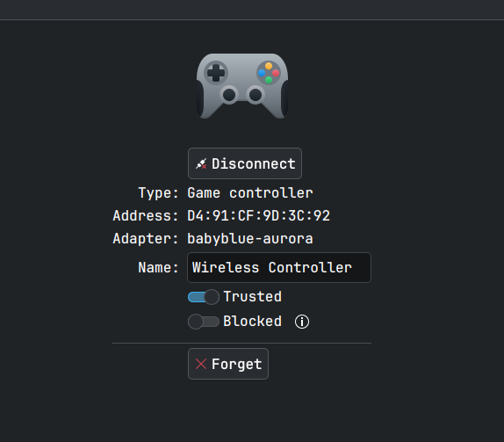This screenshot has width=504, height=442.
Task: Click the left analog stick on controller image
Action: (229, 95)
